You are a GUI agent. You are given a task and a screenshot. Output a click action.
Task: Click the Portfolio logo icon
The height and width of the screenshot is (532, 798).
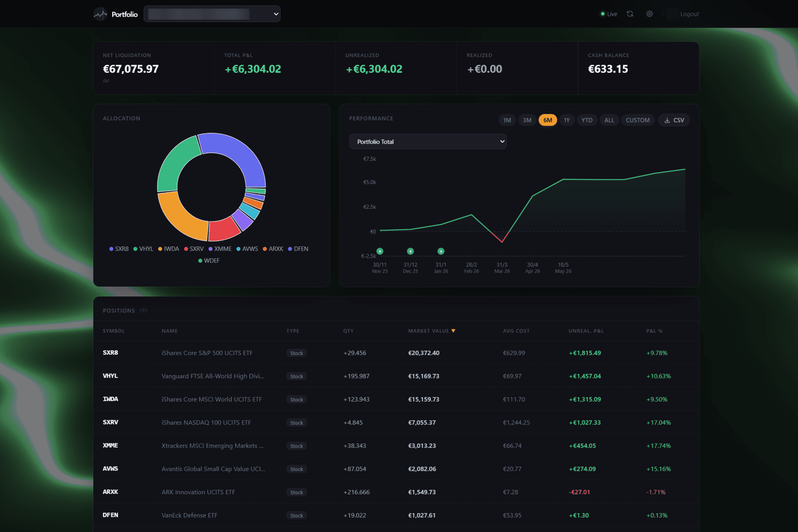pyautogui.click(x=101, y=14)
